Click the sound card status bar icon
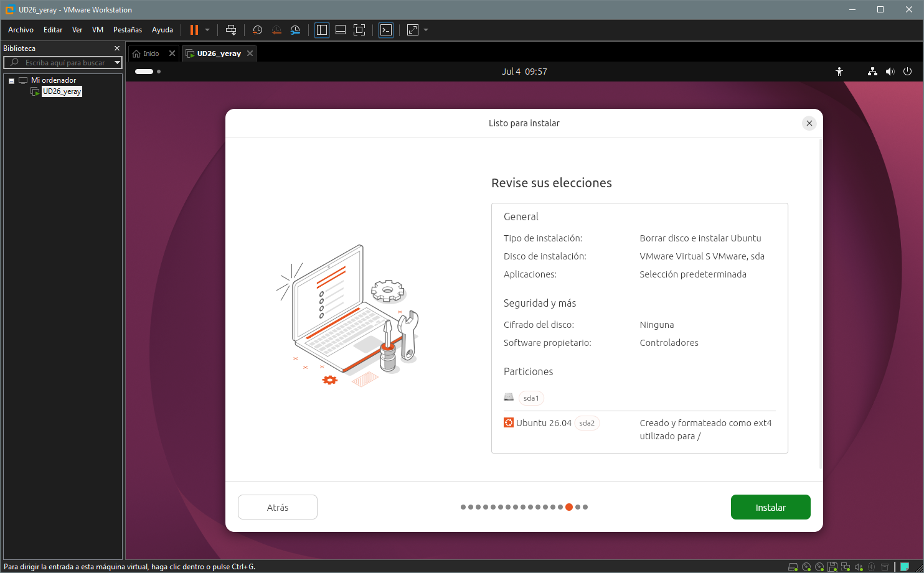The height and width of the screenshot is (573, 924). [x=859, y=567]
